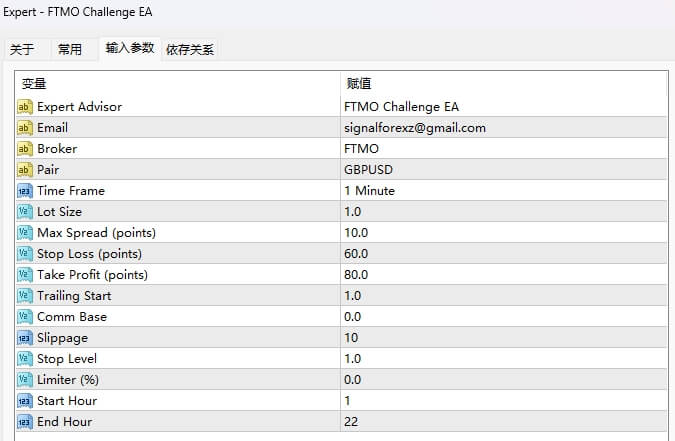
Task: Open the 依存关系 tab
Action: point(190,50)
